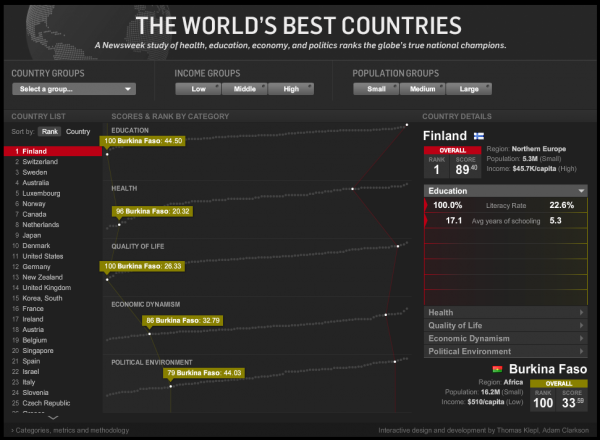The height and width of the screenshot is (440, 600).
Task: Click the Education label 100 Burkina Faso: 44.50
Action: click(143, 141)
